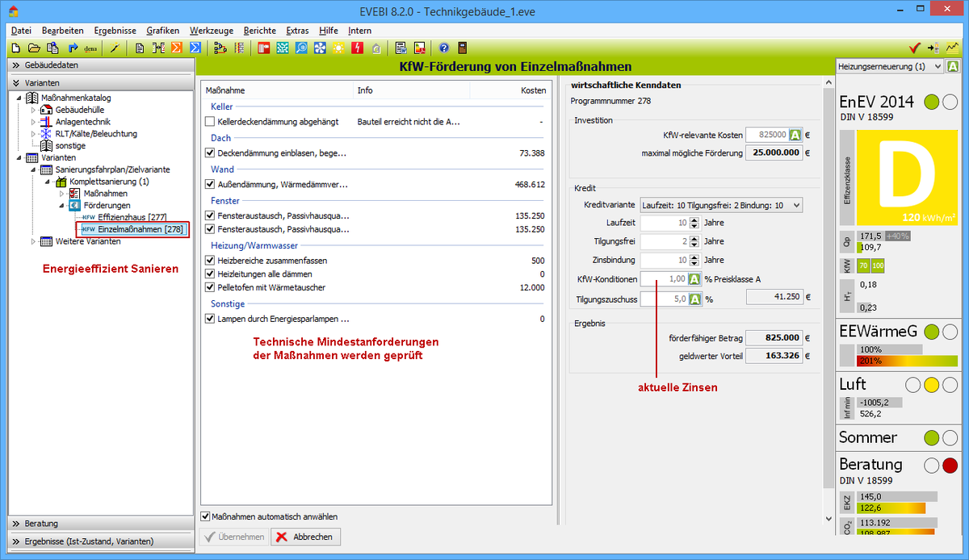Image resolution: width=969 pixels, height=560 pixels.
Task: Click the PDF report toolbar icon
Action: pos(419,48)
